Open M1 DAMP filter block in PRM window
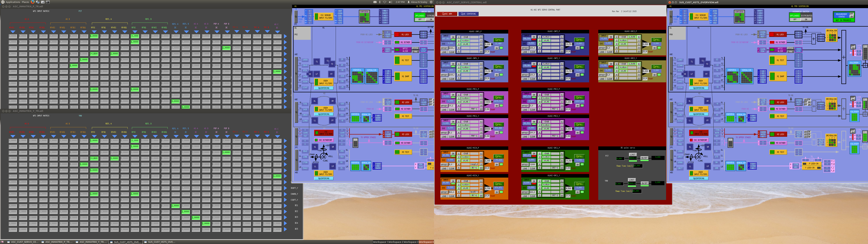Viewport: 868px width, 244px height. click(778, 76)
